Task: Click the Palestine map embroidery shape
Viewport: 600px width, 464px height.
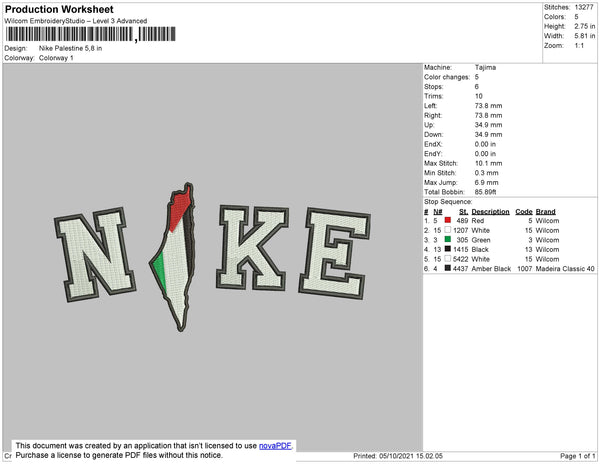Action: [173, 257]
